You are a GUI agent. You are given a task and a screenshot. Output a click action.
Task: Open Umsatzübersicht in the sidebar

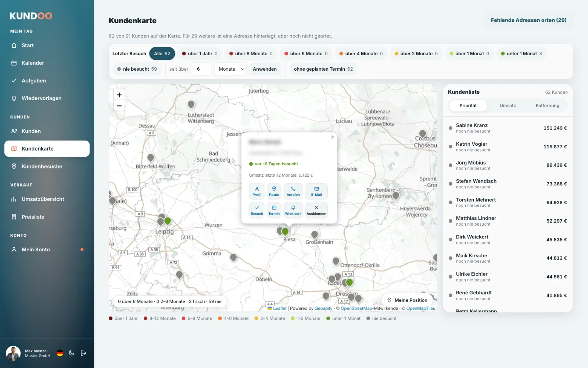click(x=47, y=199)
